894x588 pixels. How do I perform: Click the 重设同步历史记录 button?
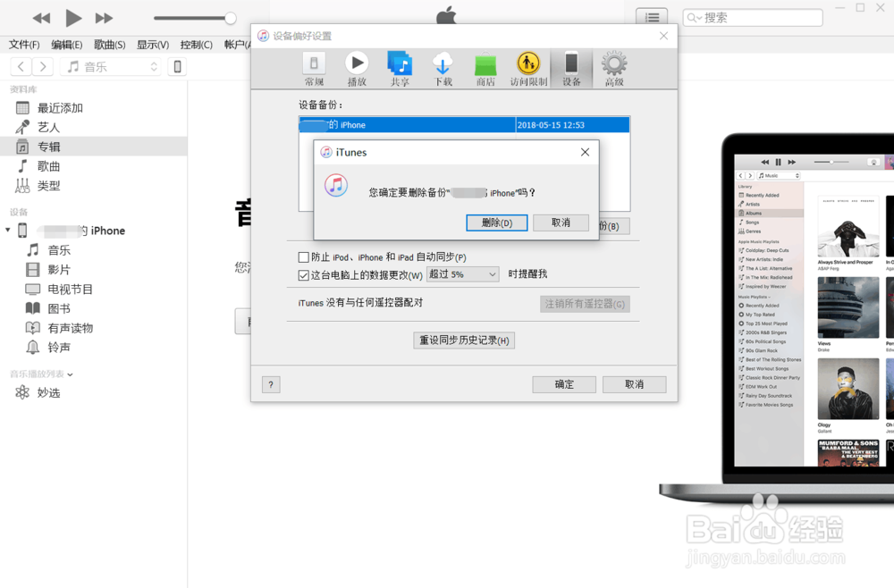[x=464, y=340]
